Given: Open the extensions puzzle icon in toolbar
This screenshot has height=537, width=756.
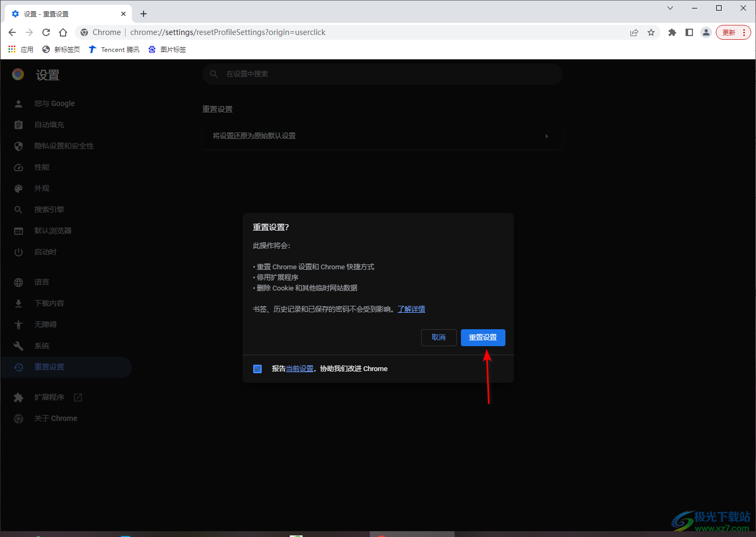Looking at the screenshot, I should click(672, 32).
